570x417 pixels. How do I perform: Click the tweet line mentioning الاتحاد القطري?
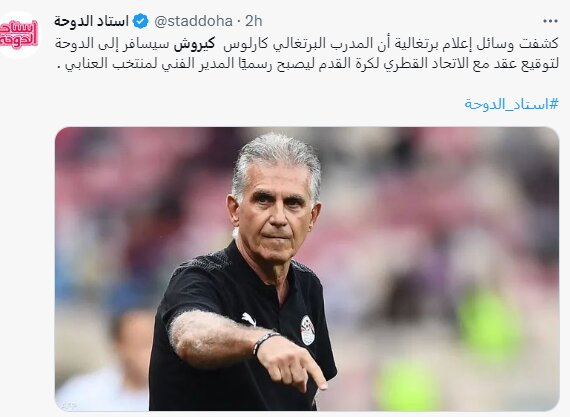308,64
